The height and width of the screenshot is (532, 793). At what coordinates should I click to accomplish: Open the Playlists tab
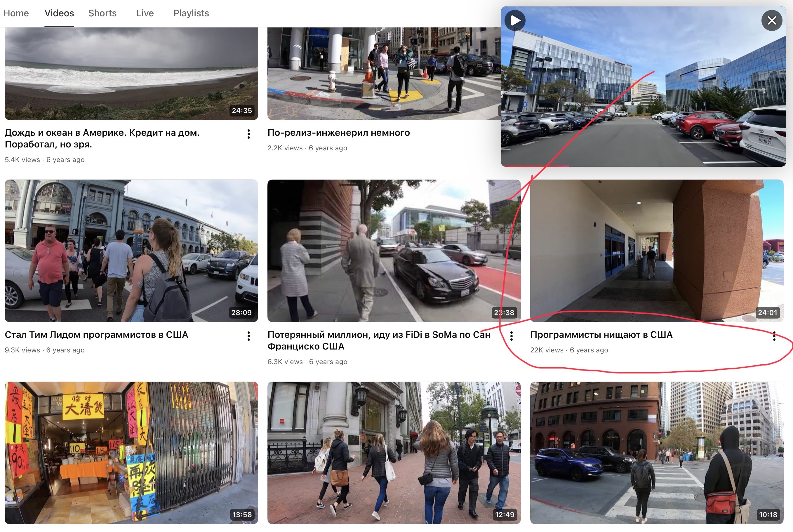(x=191, y=13)
